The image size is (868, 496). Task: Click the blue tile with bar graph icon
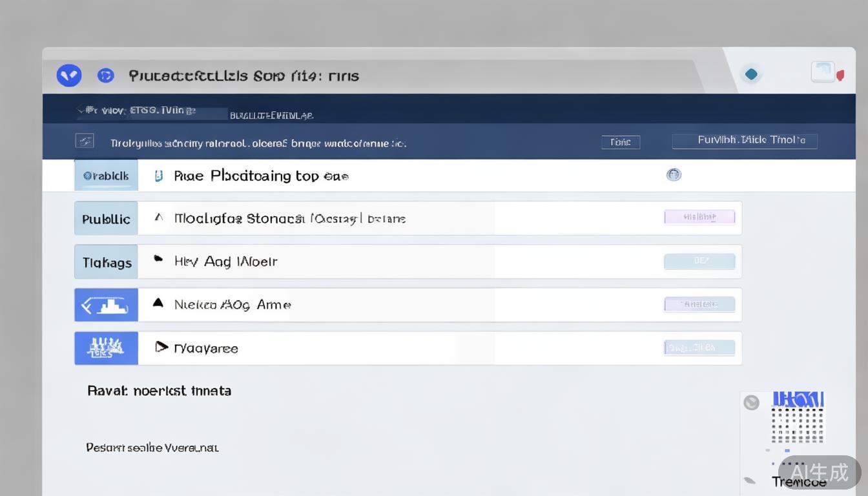click(106, 348)
